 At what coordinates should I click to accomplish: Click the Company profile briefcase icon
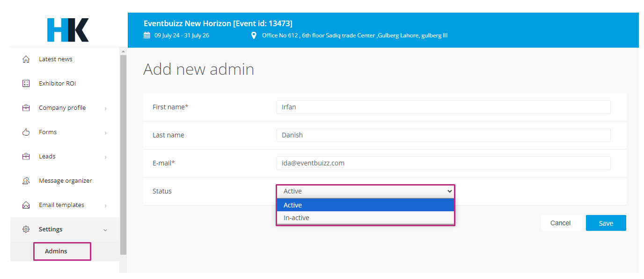(x=26, y=108)
